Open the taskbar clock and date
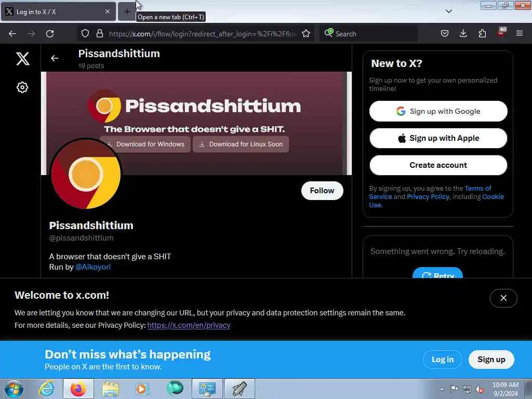 pos(506,389)
